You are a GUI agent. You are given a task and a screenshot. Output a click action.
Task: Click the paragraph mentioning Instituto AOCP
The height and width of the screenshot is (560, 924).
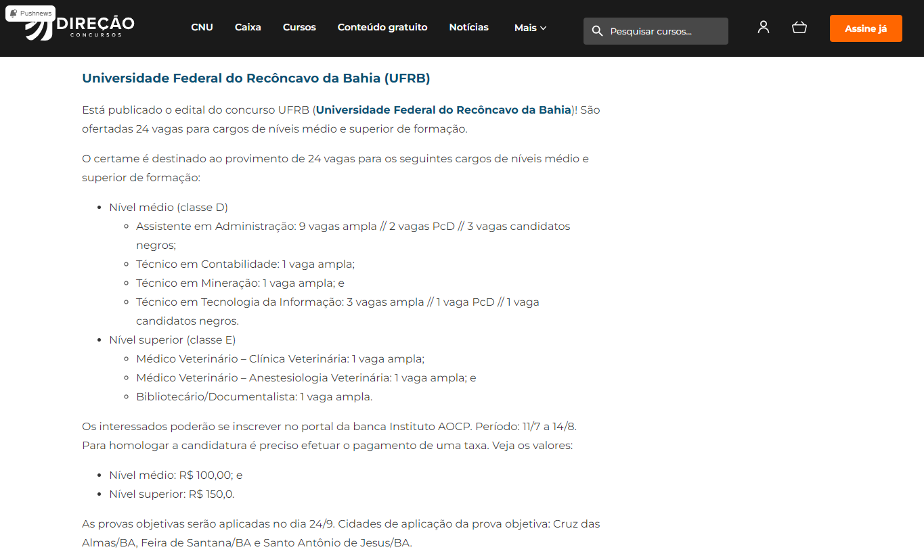tap(329, 436)
